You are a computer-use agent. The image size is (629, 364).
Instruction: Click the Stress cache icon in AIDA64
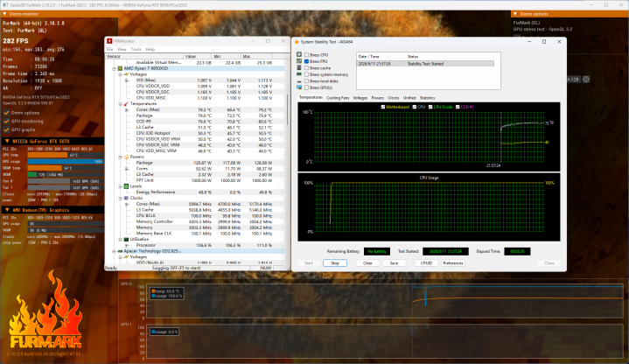tap(299, 68)
